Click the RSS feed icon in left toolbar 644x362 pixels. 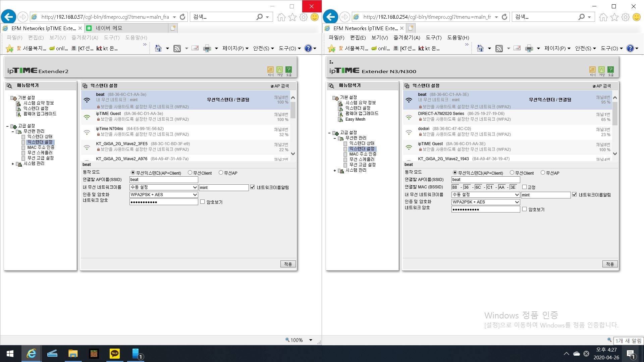pos(177,49)
